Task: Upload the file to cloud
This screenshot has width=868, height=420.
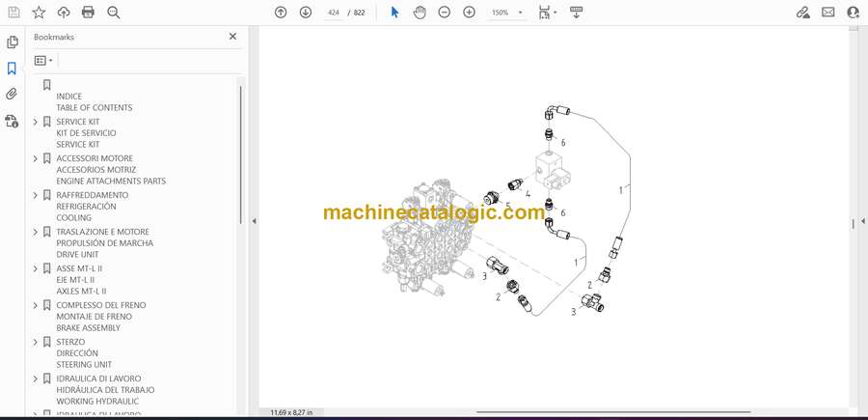Action: 64,13
